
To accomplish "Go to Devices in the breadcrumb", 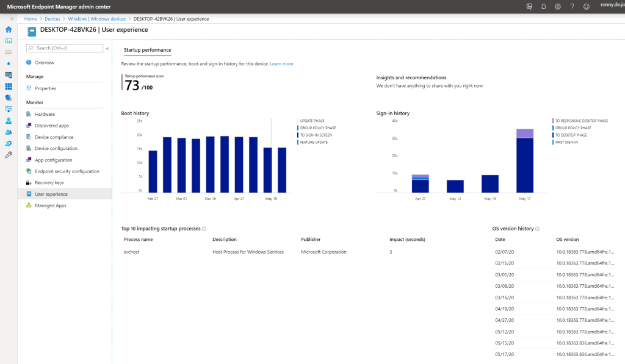I will 52,19.
